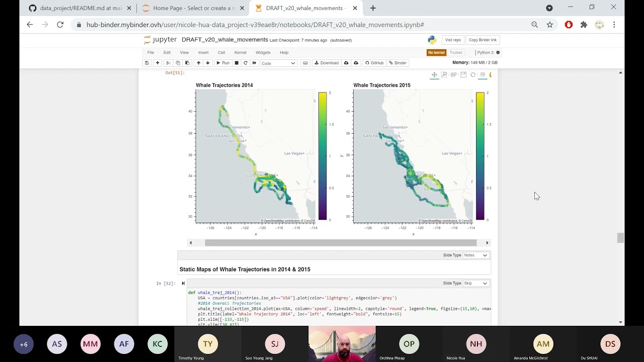Open the Insert menu
The width and height of the screenshot is (644, 362).
[x=203, y=52]
